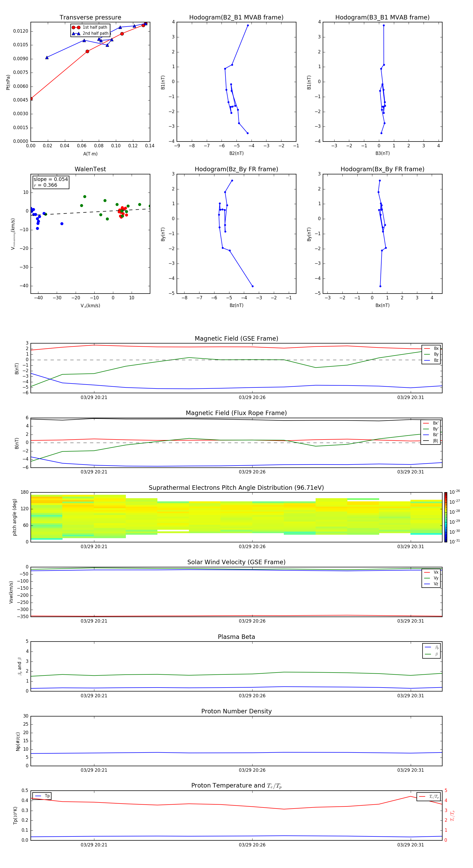
Task: Click the 'Hodogram(Bz_By FR frame)' title
Action: (236, 169)
